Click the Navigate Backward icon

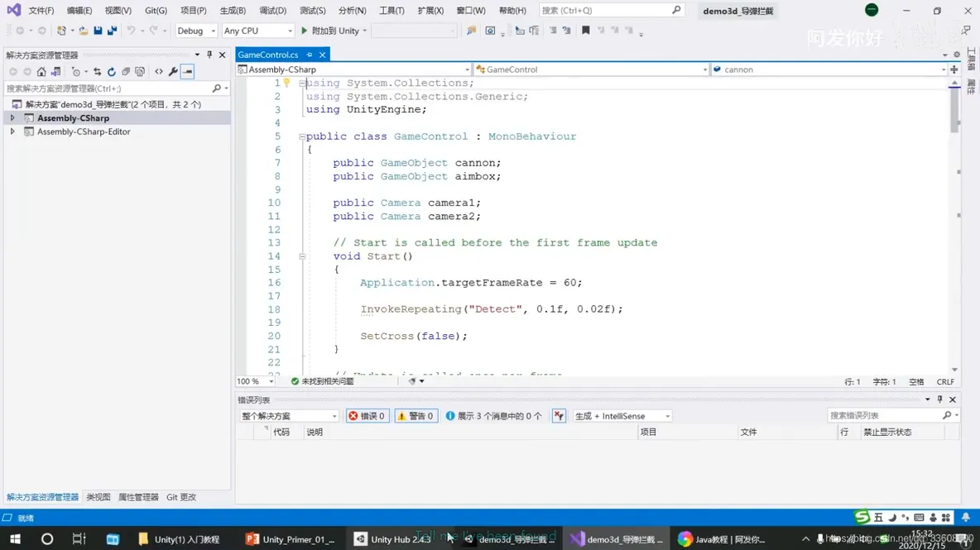point(20,31)
